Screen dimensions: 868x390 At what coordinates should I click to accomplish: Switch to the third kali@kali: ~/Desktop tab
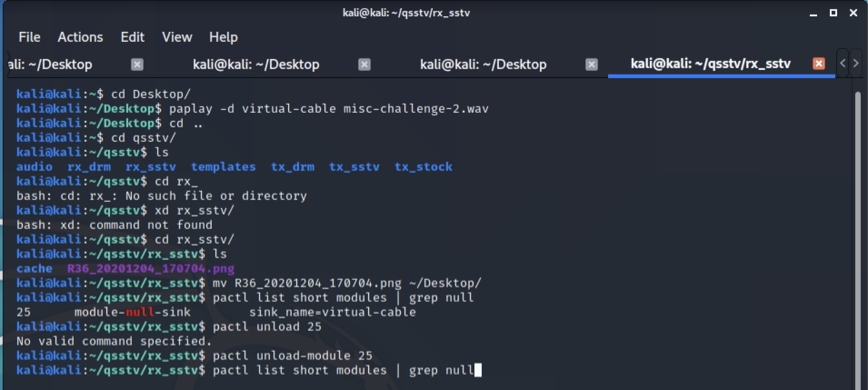tap(483, 64)
